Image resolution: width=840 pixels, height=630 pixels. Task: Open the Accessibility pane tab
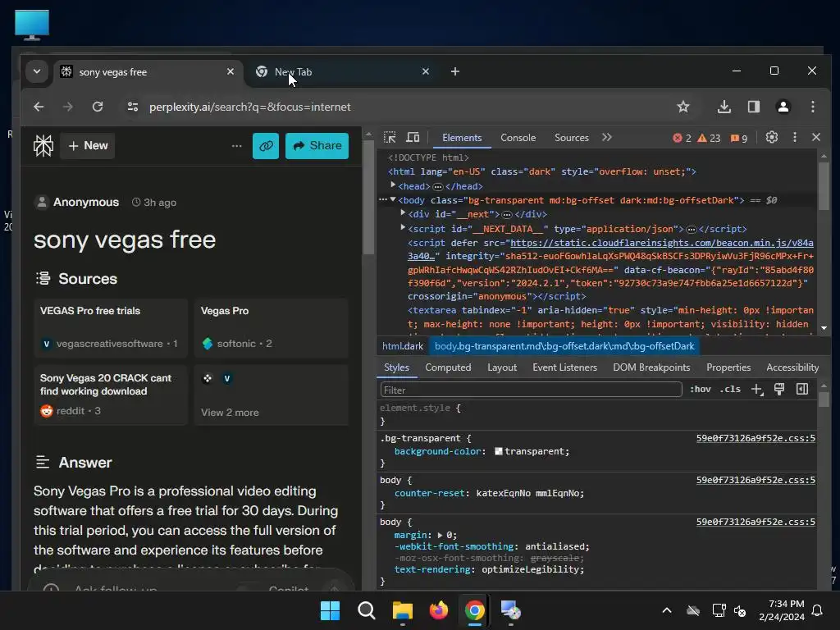click(792, 367)
